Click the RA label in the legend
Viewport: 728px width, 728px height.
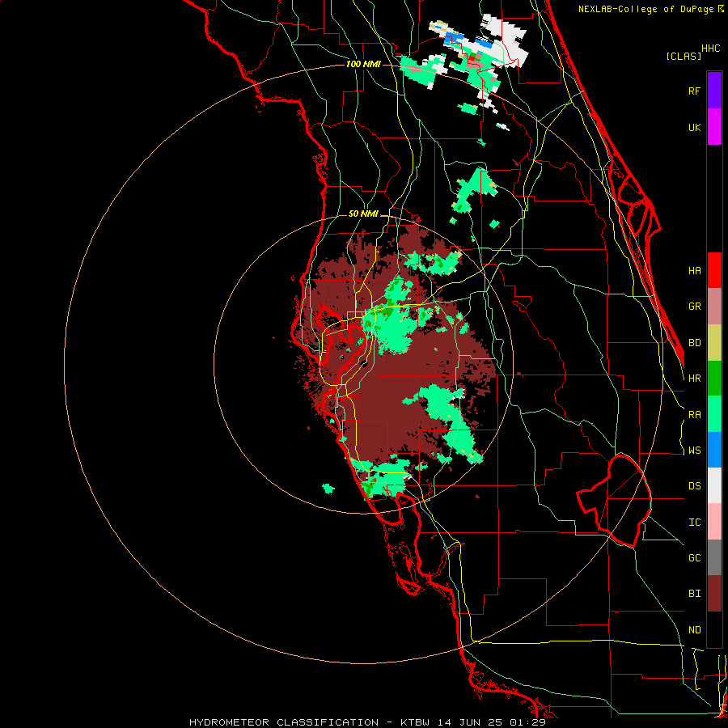point(694,415)
